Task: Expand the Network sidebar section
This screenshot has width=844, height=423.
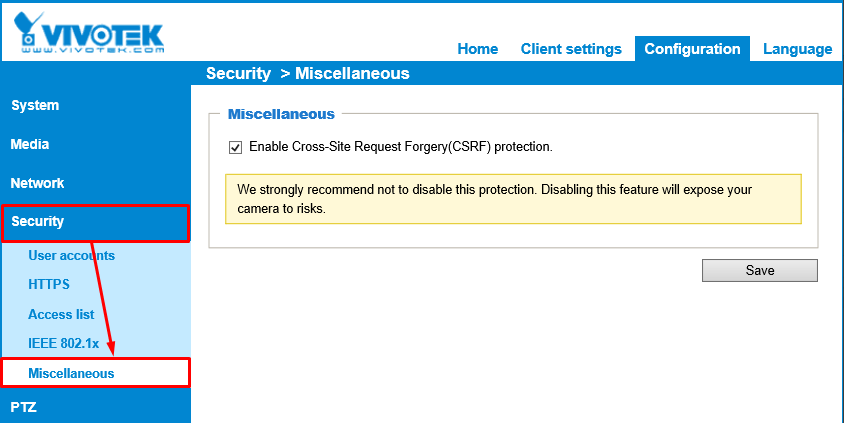Action: pyautogui.click(x=37, y=183)
